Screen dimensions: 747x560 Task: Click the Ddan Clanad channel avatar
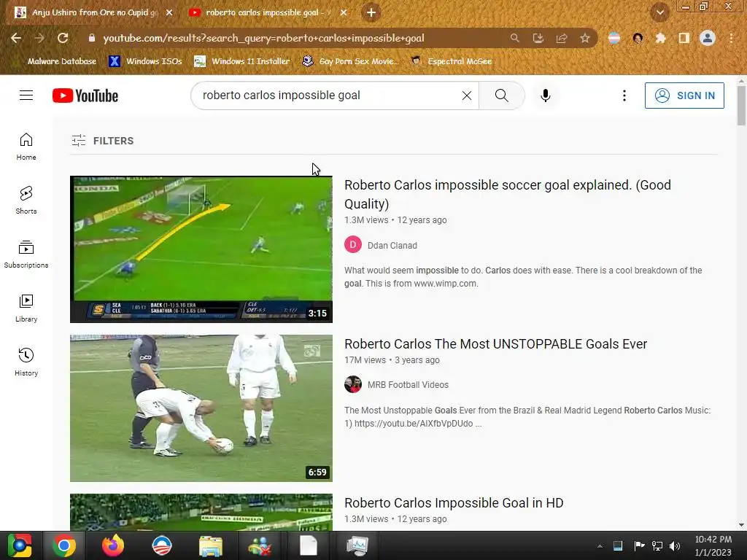(352, 245)
